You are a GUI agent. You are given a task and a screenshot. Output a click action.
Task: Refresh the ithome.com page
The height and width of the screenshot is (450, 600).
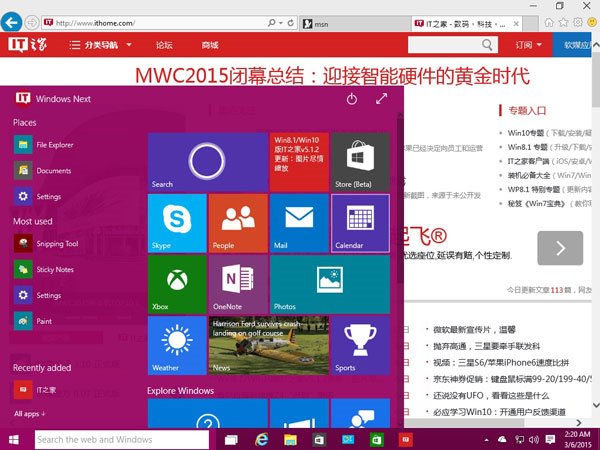click(x=290, y=23)
